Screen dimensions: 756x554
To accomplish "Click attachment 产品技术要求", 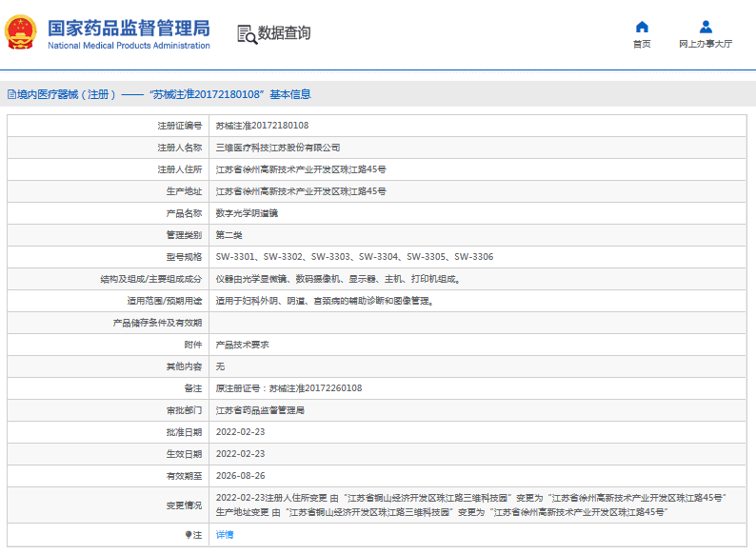I will (242, 345).
